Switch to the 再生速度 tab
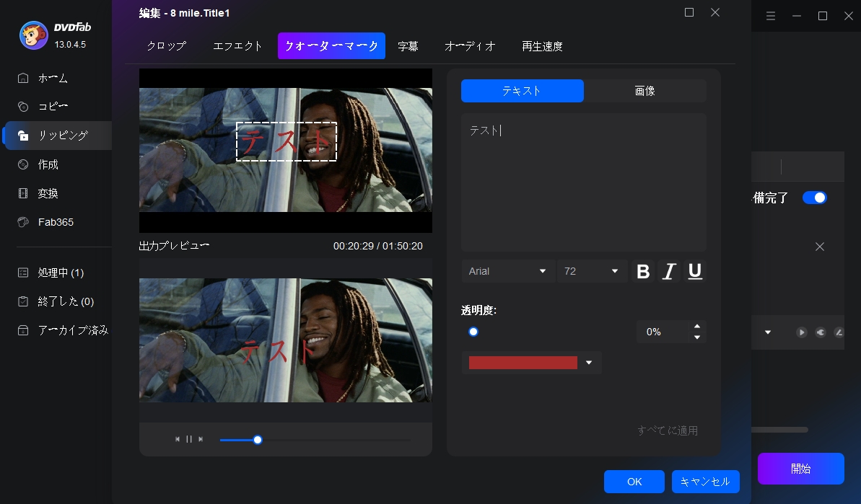 [543, 46]
